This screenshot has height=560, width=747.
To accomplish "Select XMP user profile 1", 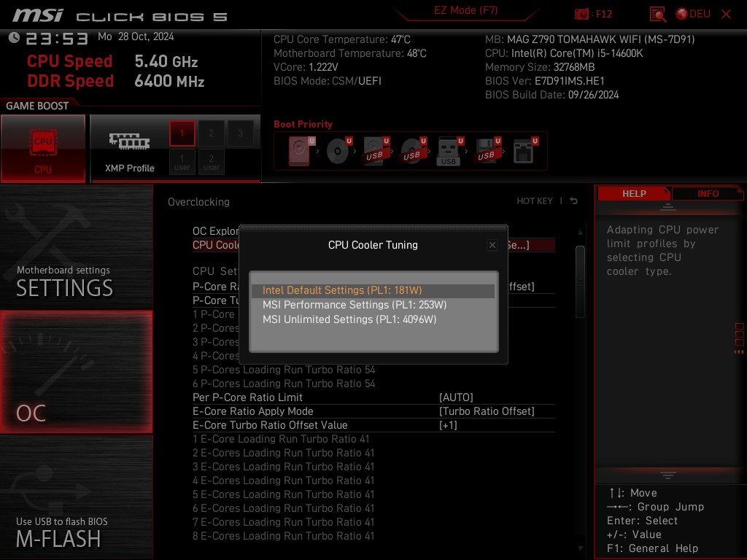I will point(182,162).
